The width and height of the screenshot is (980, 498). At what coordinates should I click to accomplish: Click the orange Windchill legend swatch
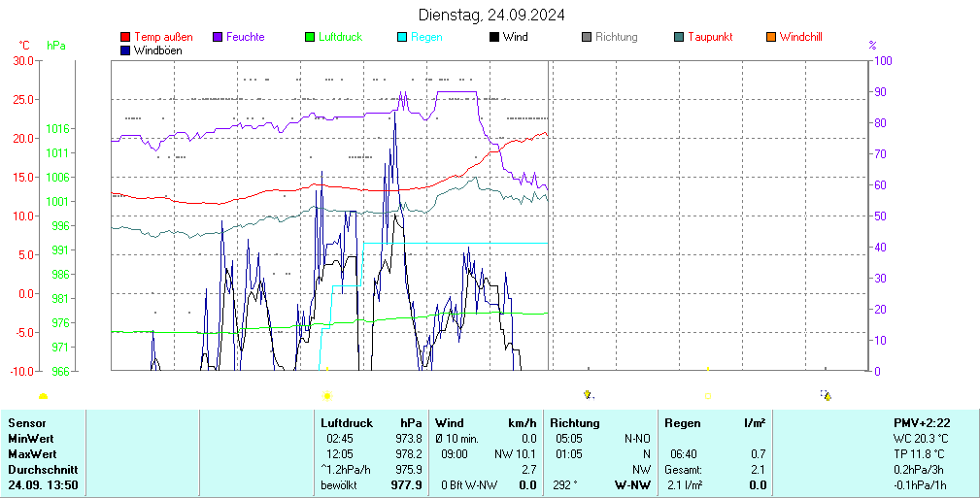tap(771, 37)
